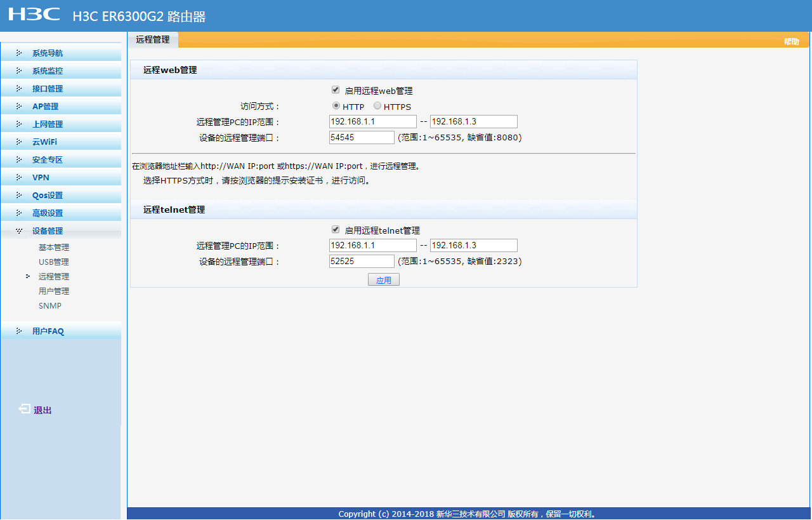Click the browser address bar instruction text

click(276, 166)
